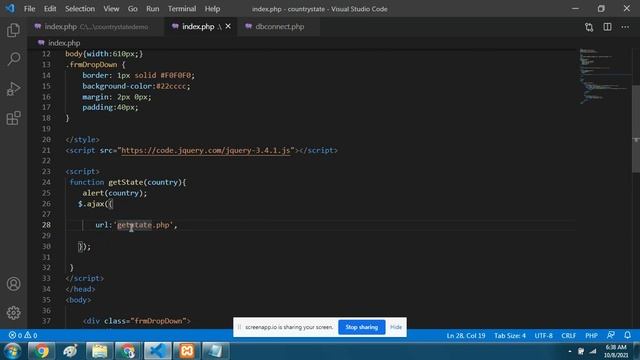Click the feedback icon in status bar

pos(611,335)
